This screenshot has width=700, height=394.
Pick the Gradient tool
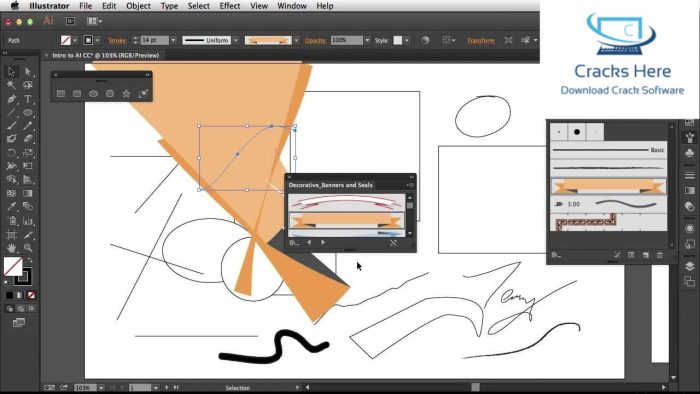click(x=28, y=193)
